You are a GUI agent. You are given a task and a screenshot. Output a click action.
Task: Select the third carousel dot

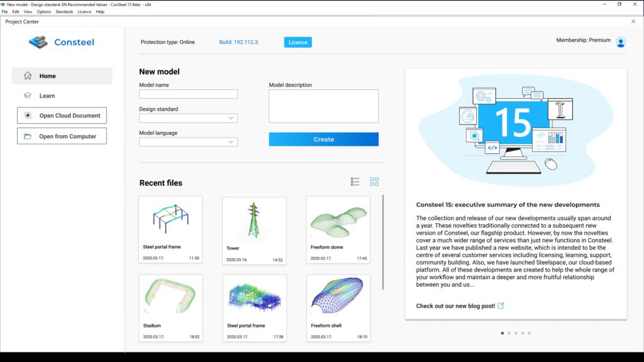coord(516,333)
